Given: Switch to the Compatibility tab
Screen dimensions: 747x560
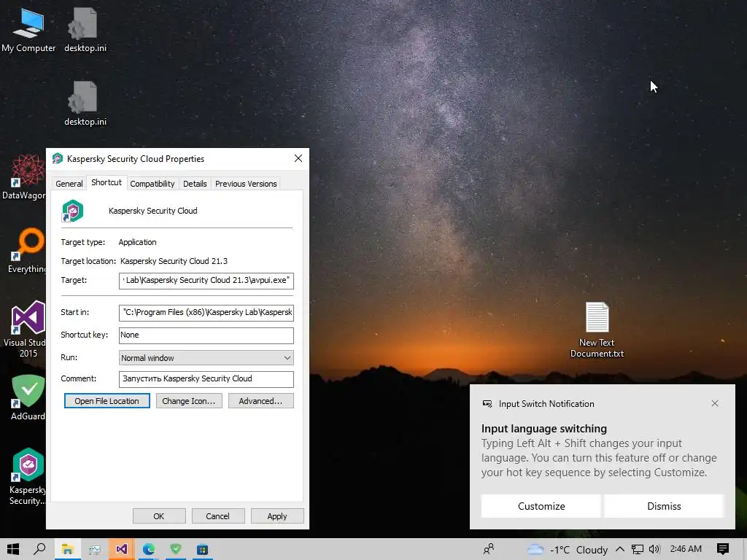Looking at the screenshot, I should pos(152,184).
